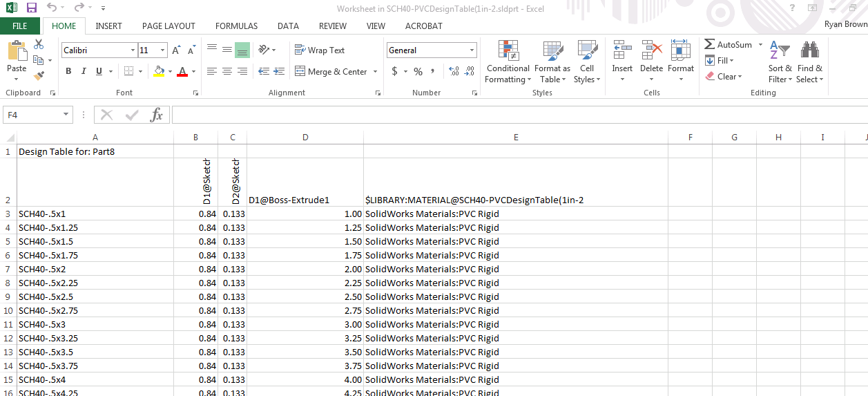
Task: Expand the font name Calibri dropdown
Action: (x=133, y=50)
